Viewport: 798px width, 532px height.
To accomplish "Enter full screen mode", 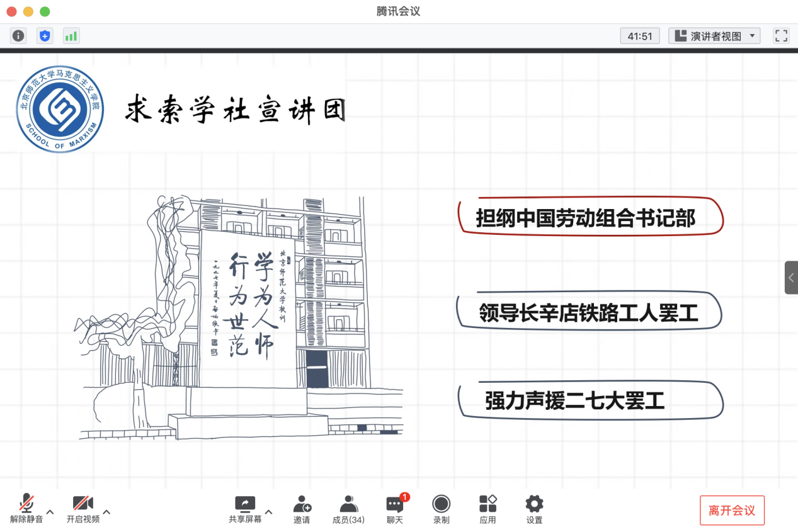I will pyautogui.click(x=781, y=36).
